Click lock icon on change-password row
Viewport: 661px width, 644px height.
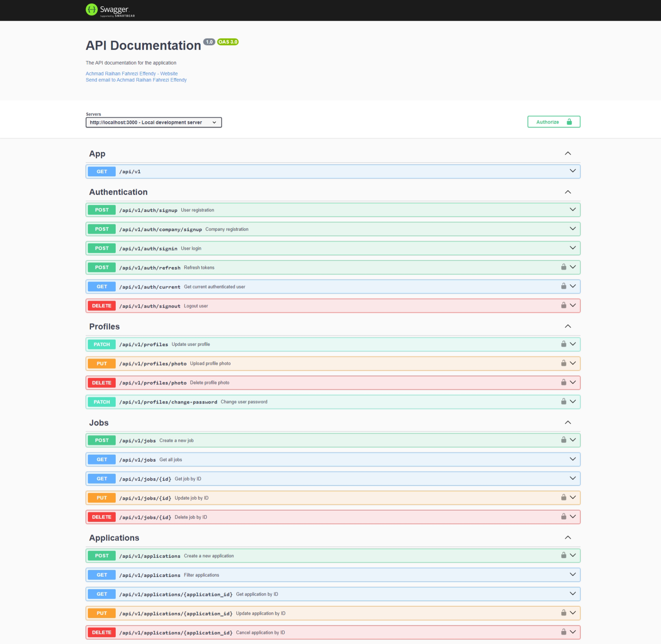pos(563,401)
